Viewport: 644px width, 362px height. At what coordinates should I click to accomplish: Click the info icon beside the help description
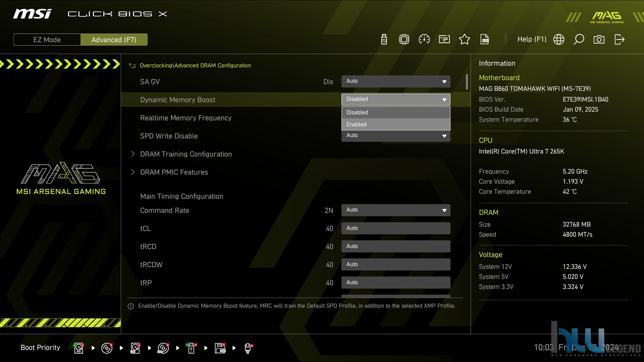(x=131, y=306)
